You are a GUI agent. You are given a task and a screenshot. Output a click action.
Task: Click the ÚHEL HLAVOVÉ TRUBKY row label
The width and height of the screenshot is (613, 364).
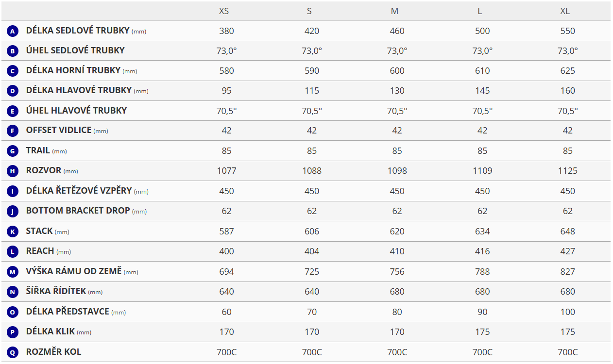coord(76,111)
